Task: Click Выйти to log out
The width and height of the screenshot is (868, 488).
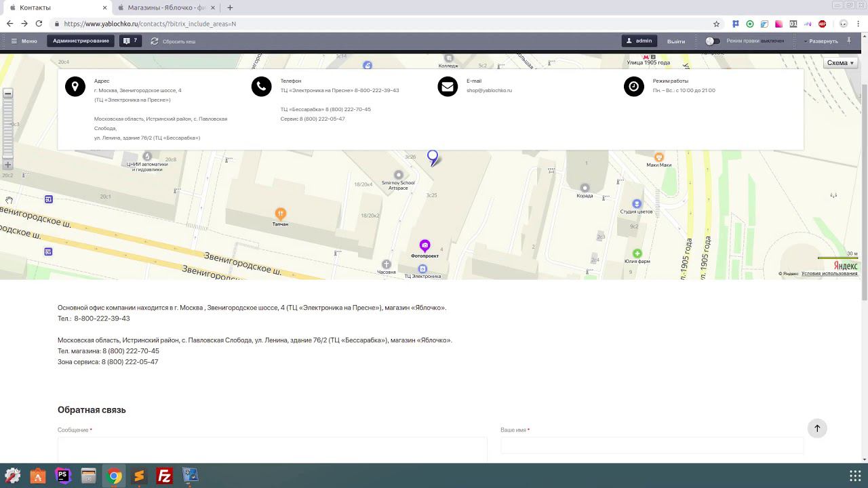Action: 676,41
